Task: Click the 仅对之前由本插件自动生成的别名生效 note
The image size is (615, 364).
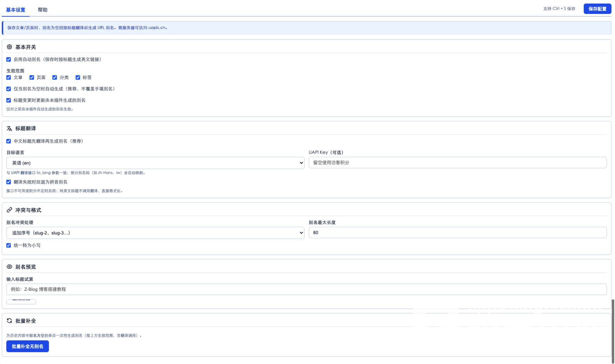Action: click(40, 109)
